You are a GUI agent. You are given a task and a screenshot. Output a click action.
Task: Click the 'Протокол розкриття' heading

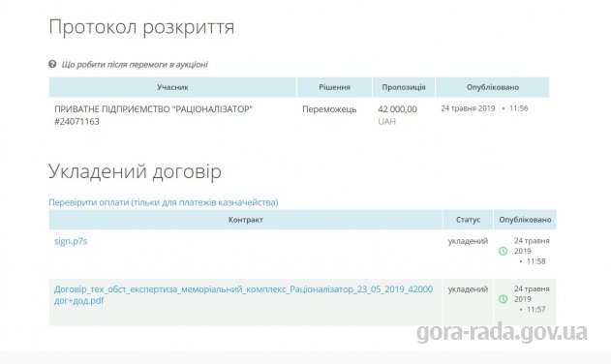141,27
